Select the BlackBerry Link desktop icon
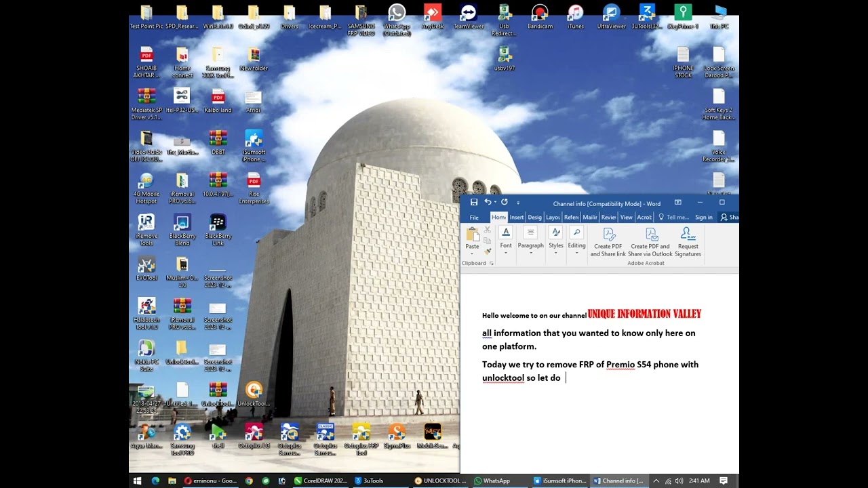Image resolution: width=868 pixels, height=488 pixels. [x=218, y=230]
